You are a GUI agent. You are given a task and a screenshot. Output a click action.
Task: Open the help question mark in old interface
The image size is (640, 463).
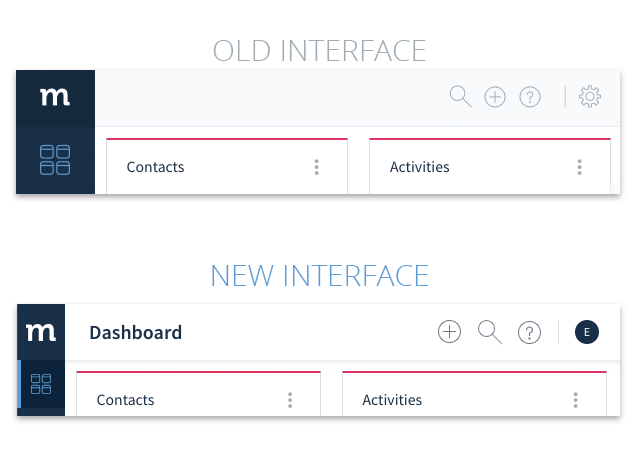pyautogui.click(x=530, y=97)
